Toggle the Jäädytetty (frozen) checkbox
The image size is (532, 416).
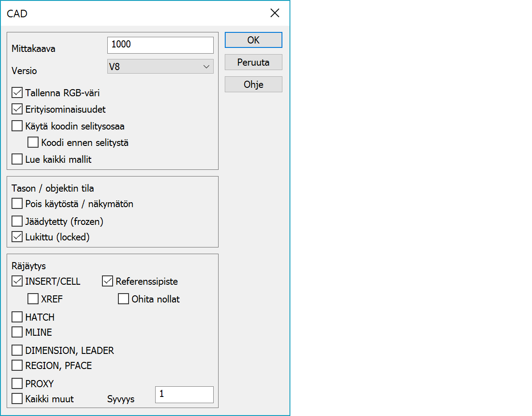(17, 220)
